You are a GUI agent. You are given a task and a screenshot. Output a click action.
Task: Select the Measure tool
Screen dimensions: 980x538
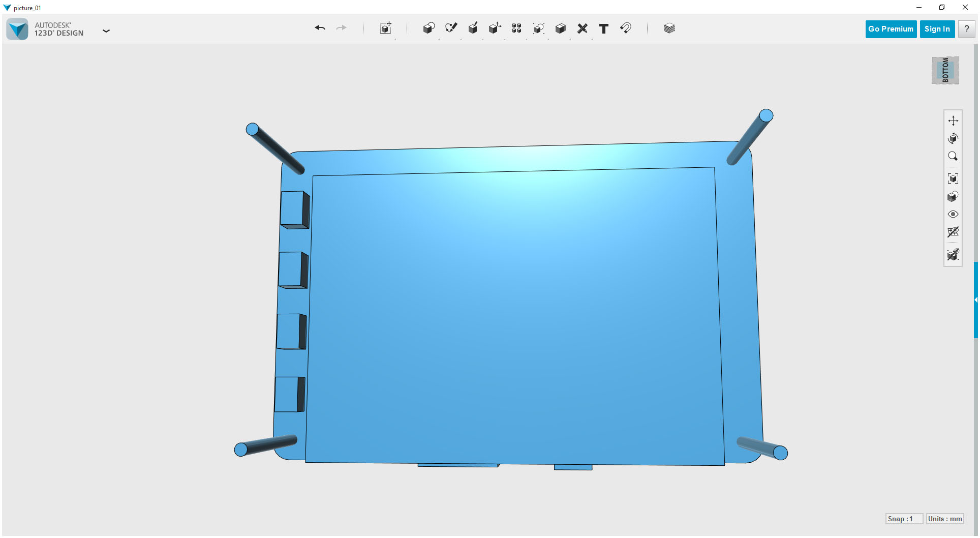[x=583, y=28]
